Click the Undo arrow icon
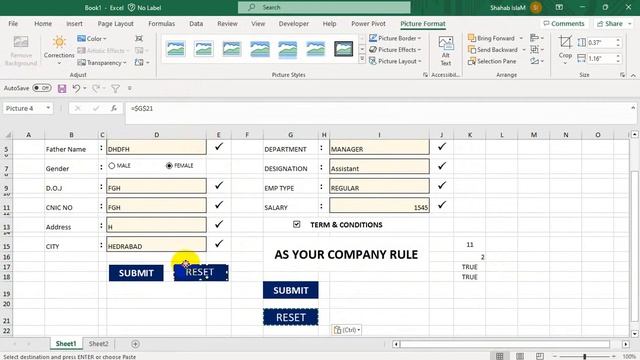The width and height of the screenshot is (640, 360). click(x=76, y=88)
